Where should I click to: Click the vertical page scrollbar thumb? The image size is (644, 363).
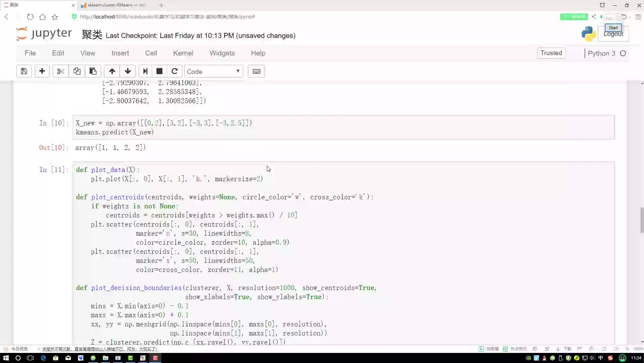tap(642, 220)
